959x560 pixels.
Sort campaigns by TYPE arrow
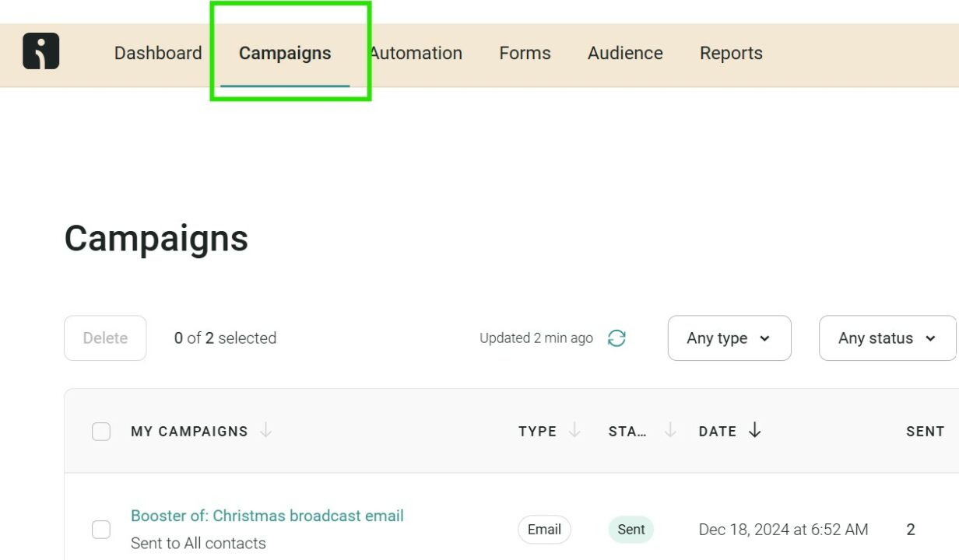574,431
